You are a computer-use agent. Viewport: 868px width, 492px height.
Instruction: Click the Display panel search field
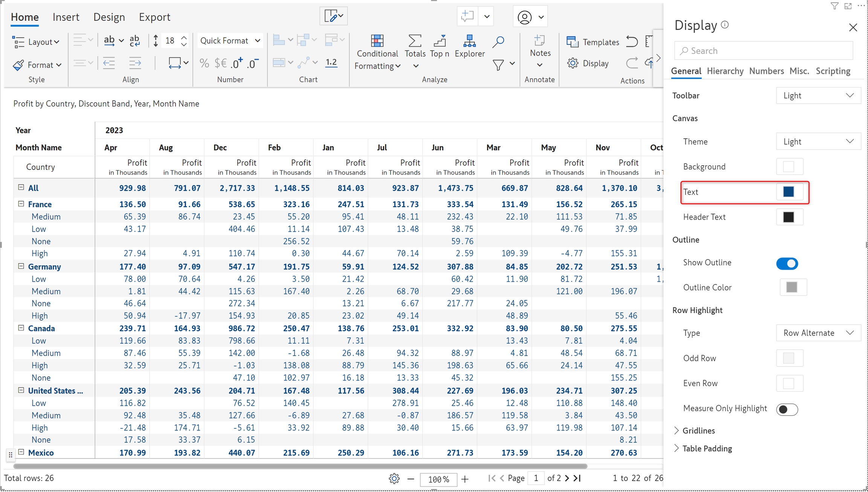763,51
